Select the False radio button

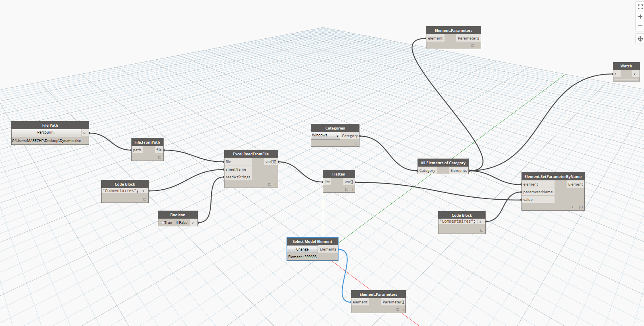pos(177,223)
